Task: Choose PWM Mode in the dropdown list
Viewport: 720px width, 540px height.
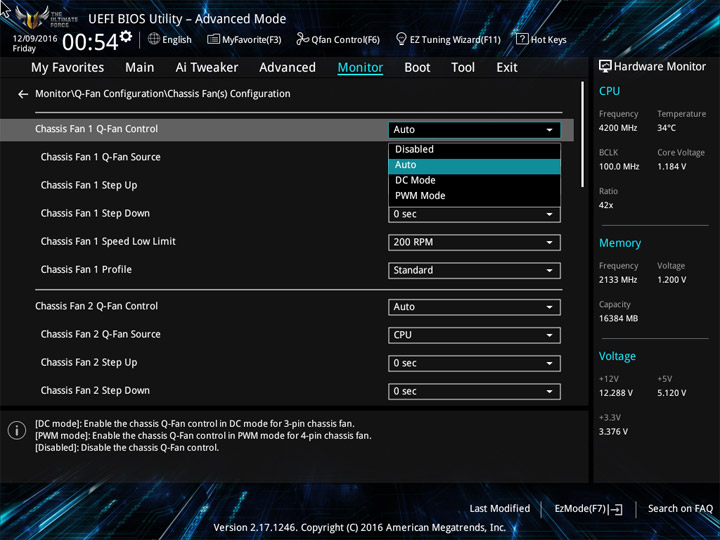Action: tap(474, 196)
